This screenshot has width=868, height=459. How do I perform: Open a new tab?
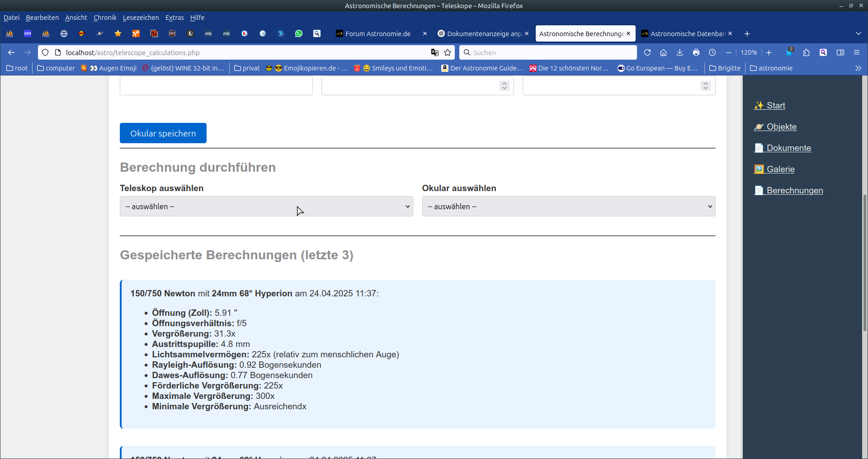pyautogui.click(x=747, y=33)
